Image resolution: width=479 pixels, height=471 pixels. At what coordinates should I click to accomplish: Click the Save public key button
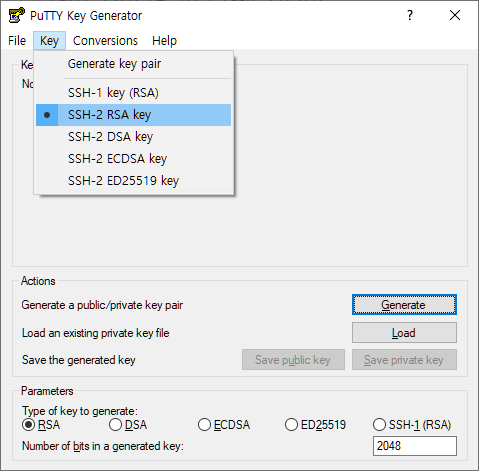click(293, 360)
